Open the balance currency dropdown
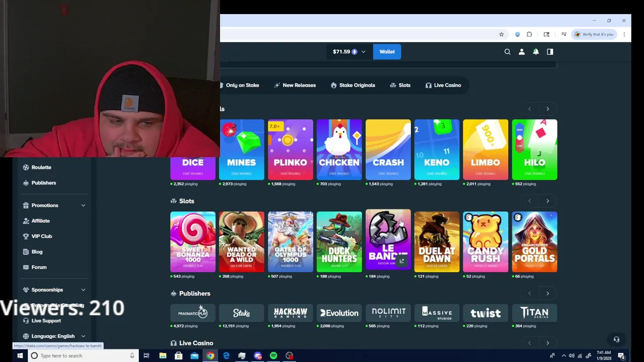This screenshot has width=644, height=362. (x=349, y=51)
